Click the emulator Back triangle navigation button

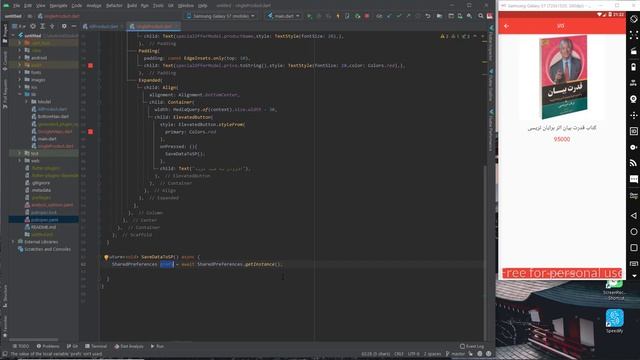[633, 216]
